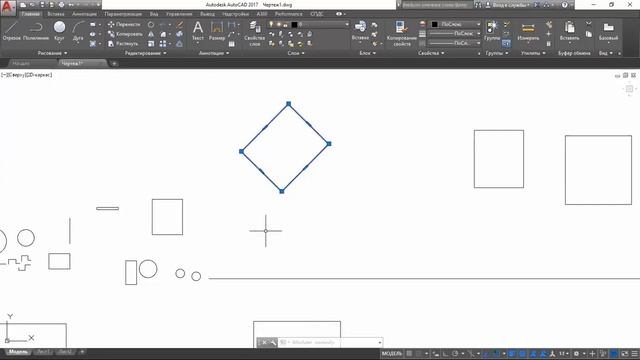The image size is (640, 360).
Task: Click the Растянуть (Stretch) command
Action: coord(123,43)
